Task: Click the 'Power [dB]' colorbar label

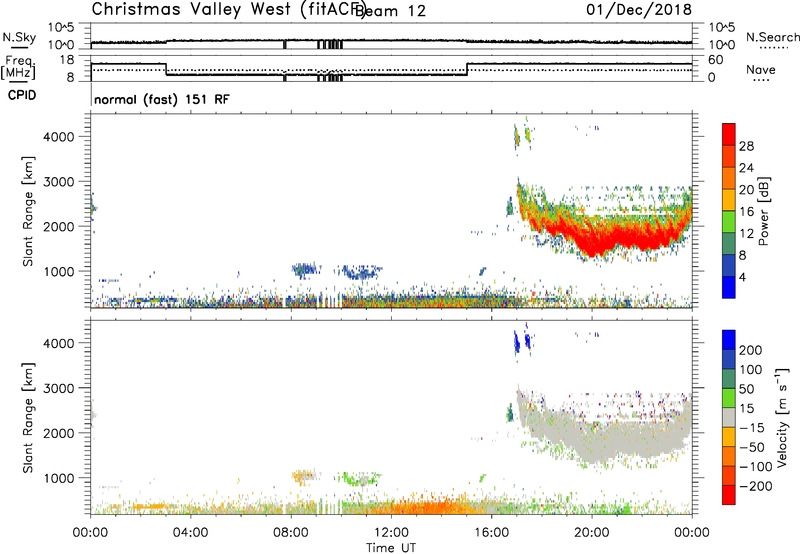Action: coord(764,211)
